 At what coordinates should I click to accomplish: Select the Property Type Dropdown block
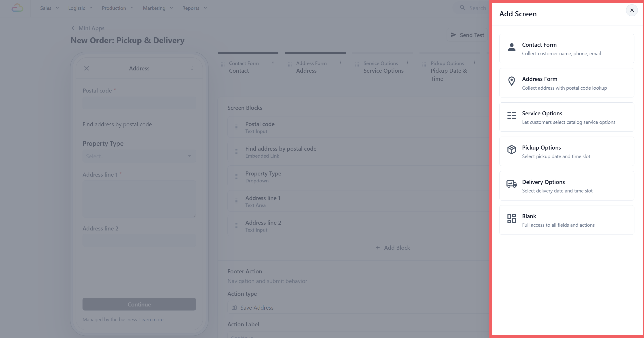click(x=358, y=177)
